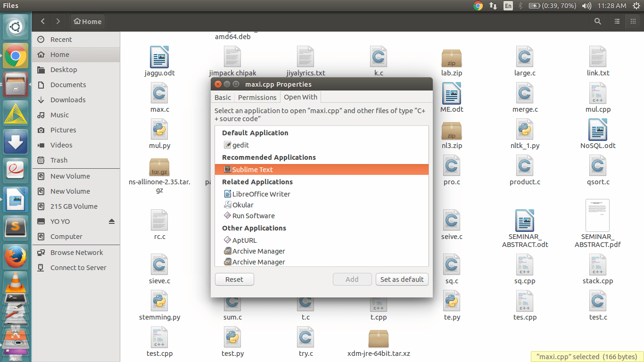Open the system settings gear menu
This screenshot has width=644, height=362.
(x=636, y=6)
